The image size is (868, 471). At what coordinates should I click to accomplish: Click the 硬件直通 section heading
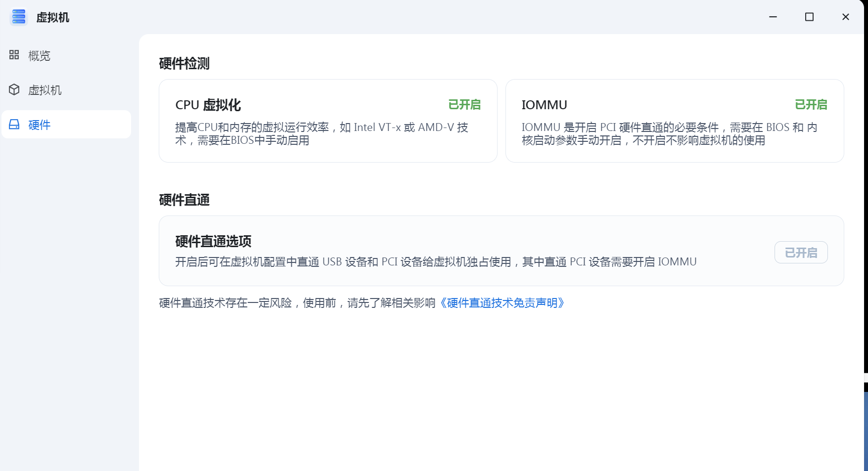pyautogui.click(x=184, y=200)
